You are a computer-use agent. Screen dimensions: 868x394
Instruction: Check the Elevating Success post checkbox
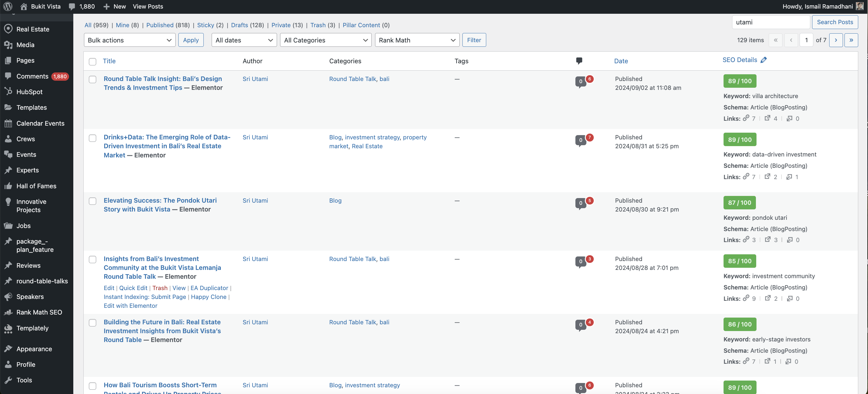pyautogui.click(x=93, y=201)
